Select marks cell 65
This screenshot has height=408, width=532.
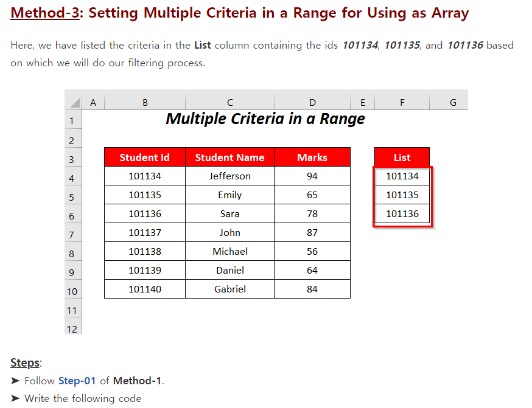click(x=312, y=195)
